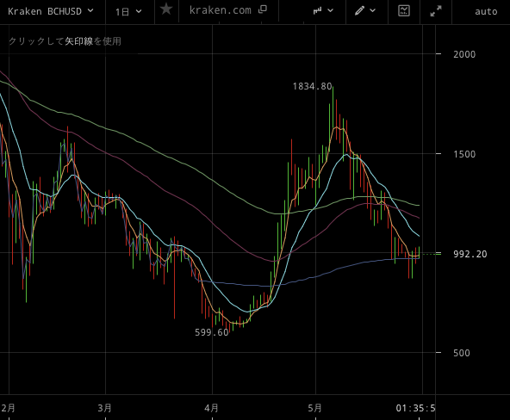
Task: Click the star favorite icon
Action: (166, 9)
